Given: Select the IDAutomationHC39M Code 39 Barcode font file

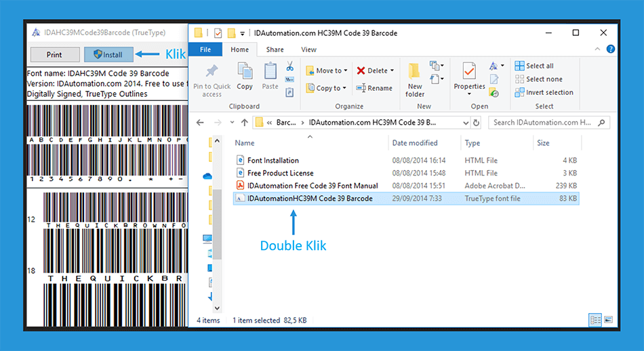Looking at the screenshot, I should tap(406, 199).
